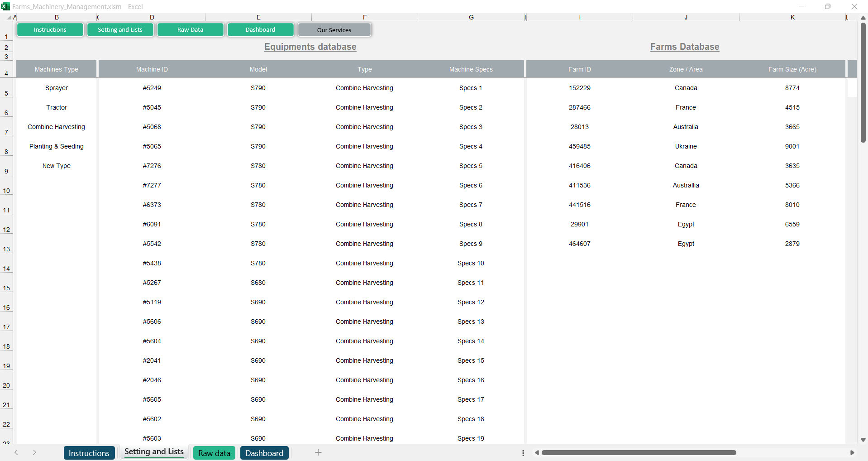Click the horizontal scrollbar left arrow

click(537, 452)
